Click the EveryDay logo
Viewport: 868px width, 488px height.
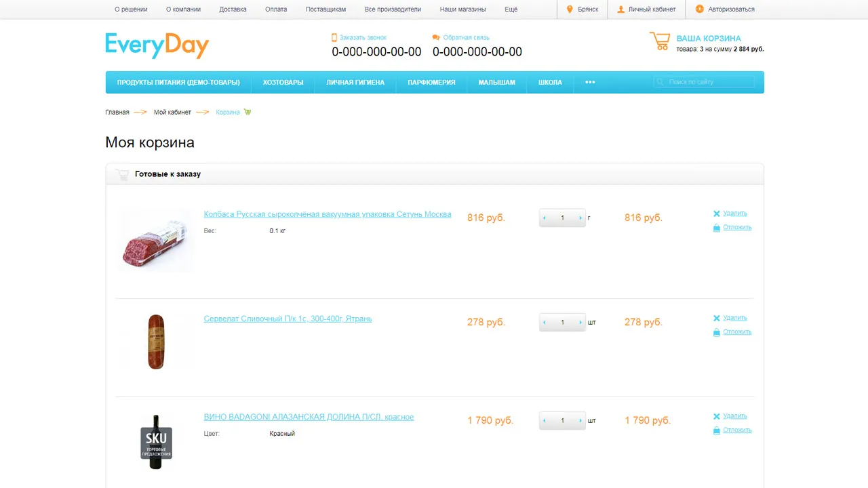[157, 45]
